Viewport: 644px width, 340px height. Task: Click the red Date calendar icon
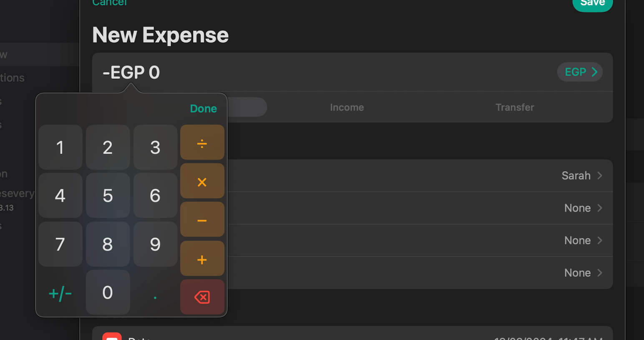pos(112,337)
